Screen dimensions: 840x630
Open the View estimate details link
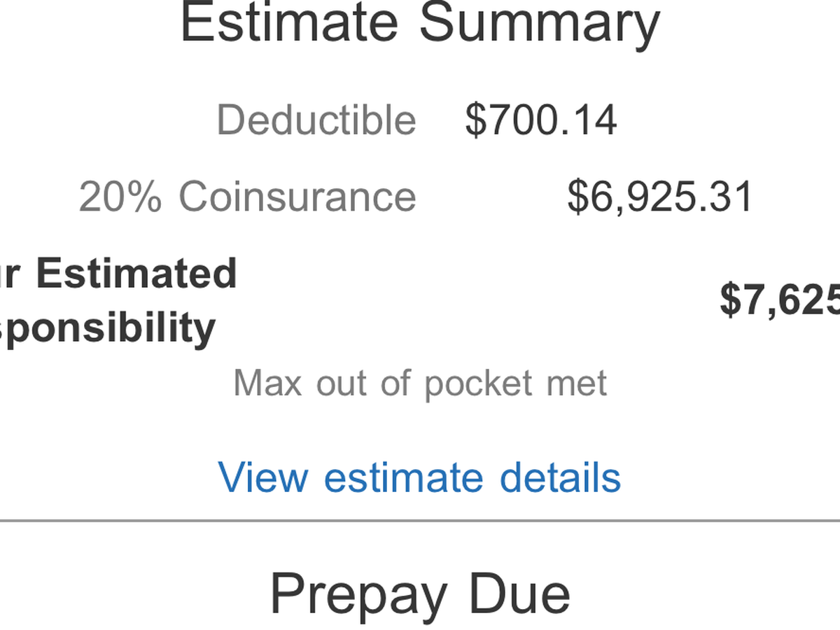point(419,477)
